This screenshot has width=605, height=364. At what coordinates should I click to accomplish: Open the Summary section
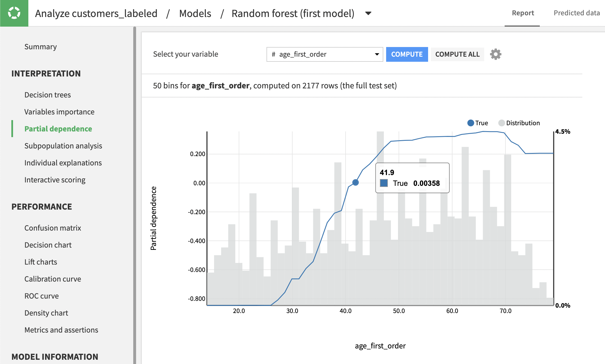[x=41, y=46]
